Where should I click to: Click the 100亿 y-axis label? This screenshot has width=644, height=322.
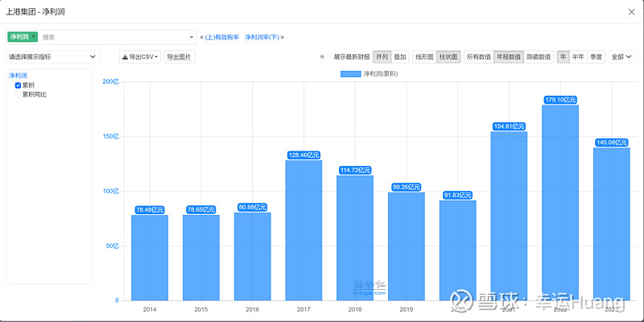(110, 191)
